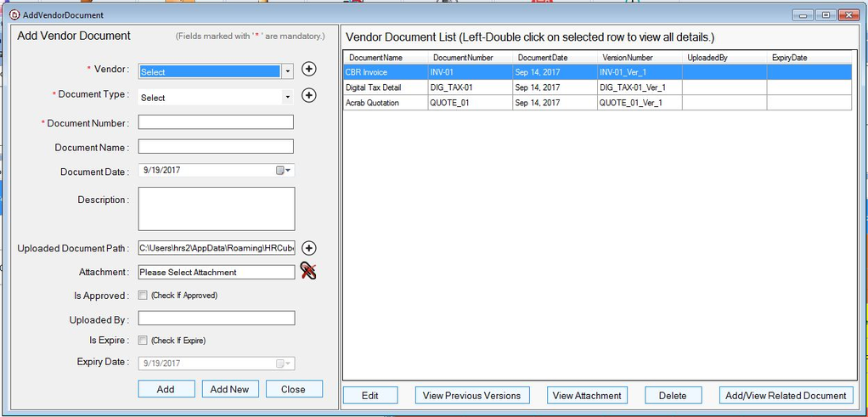Screen dimensions: 868x417
Task: Minimize the AddVendorDocument window
Action: (803, 15)
